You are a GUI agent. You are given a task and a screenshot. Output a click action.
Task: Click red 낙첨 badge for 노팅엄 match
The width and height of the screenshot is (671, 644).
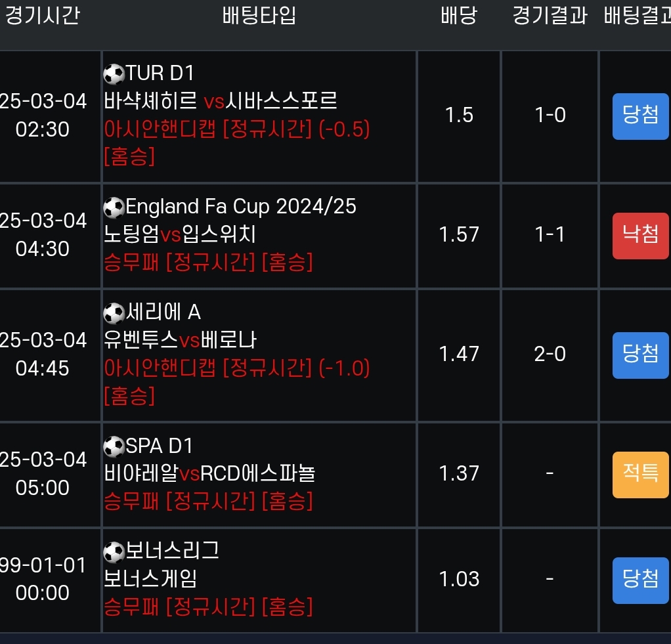point(640,235)
